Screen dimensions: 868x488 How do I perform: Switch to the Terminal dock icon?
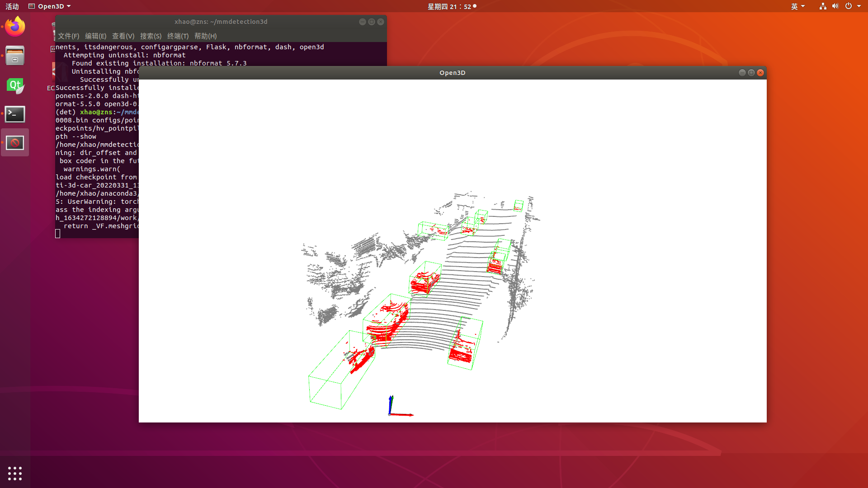click(x=15, y=114)
